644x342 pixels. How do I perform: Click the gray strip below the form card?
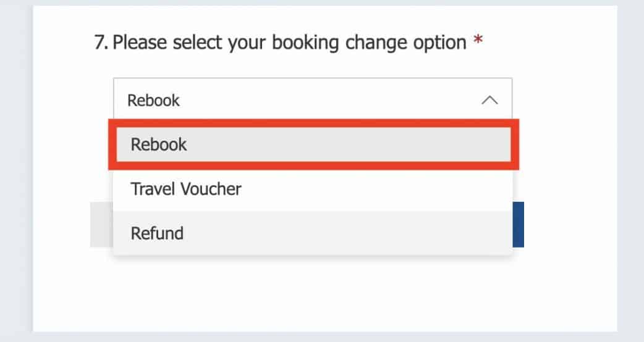click(x=321, y=337)
